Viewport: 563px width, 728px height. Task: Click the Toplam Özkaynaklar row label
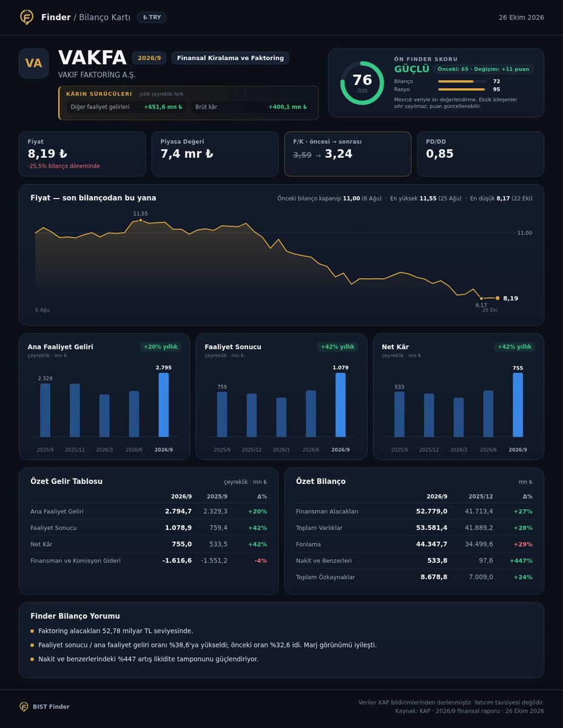326,577
